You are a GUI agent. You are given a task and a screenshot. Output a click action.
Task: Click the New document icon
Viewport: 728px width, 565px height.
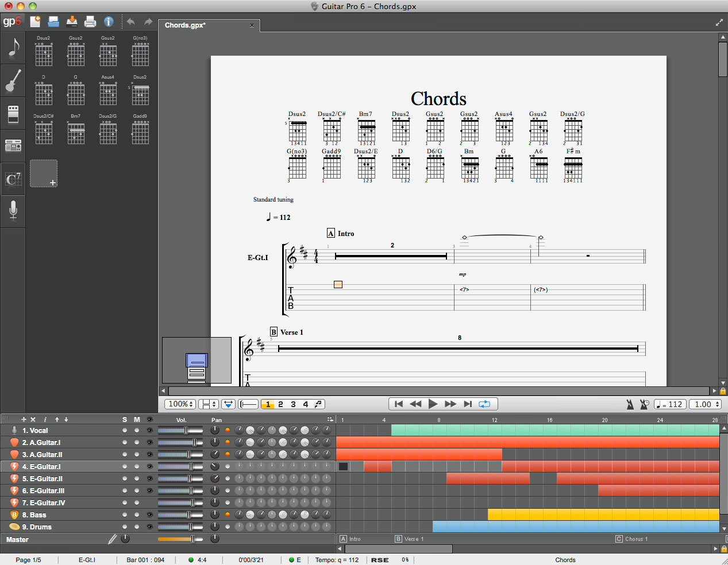coord(35,22)
